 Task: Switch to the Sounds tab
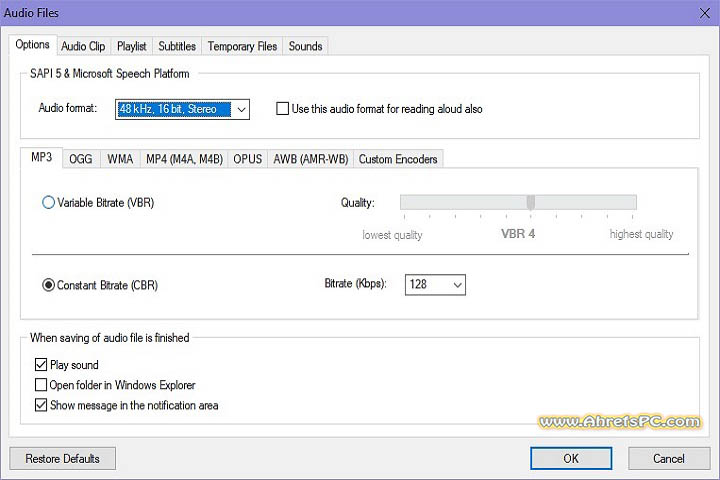[305, 46]
